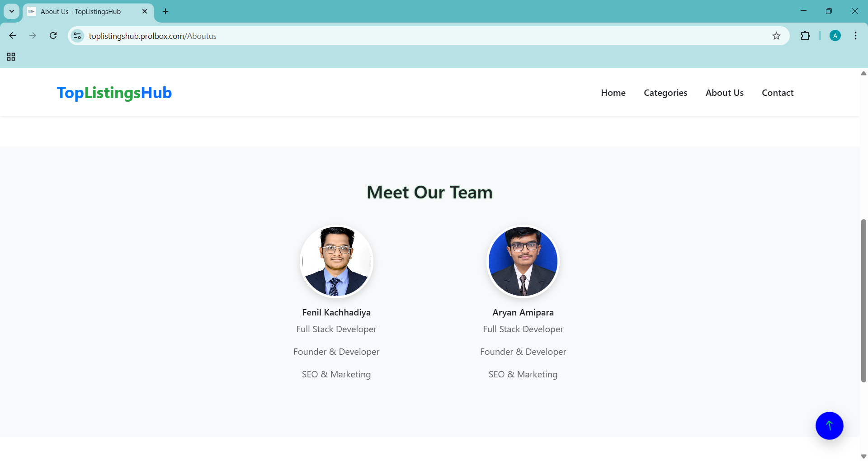Click the scrollbar down arrow

pos(863,456)
